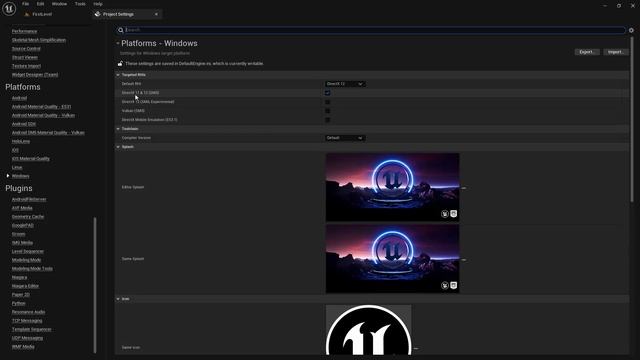Enable Vulkan (SM5) checkbox
The height and width of the screenshot is (360, 640).
click(327, 111)
